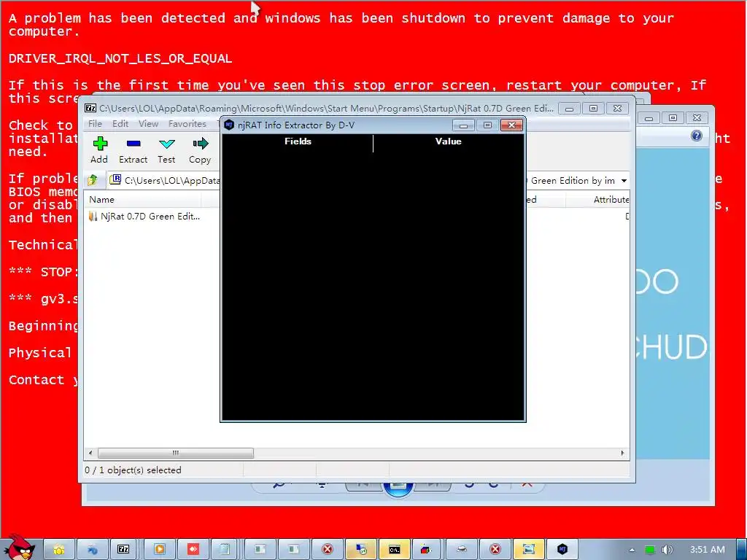747x560 pixels.
Task: Click the green tray icon
Action: 650,550
